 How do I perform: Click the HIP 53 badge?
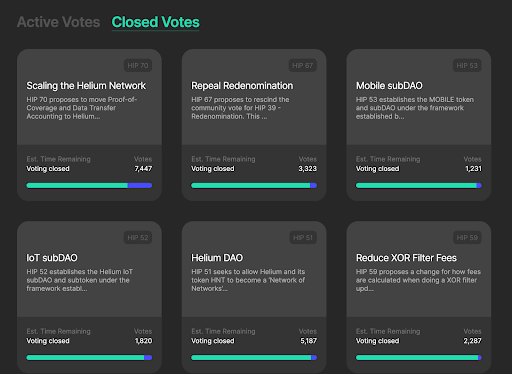point(467,65)
